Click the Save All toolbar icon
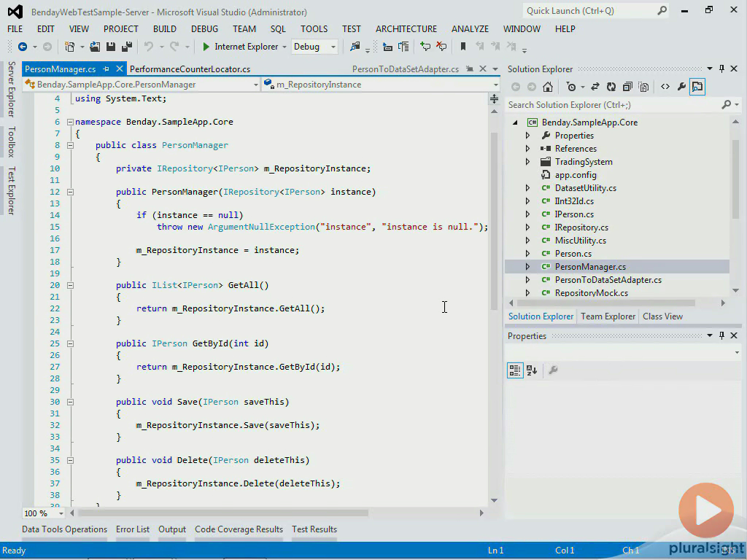 (127, 47)
